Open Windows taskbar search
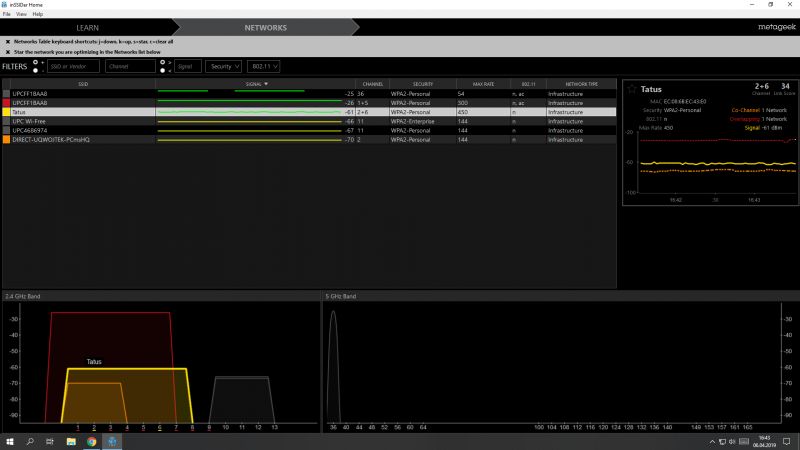 click(30, 441)
